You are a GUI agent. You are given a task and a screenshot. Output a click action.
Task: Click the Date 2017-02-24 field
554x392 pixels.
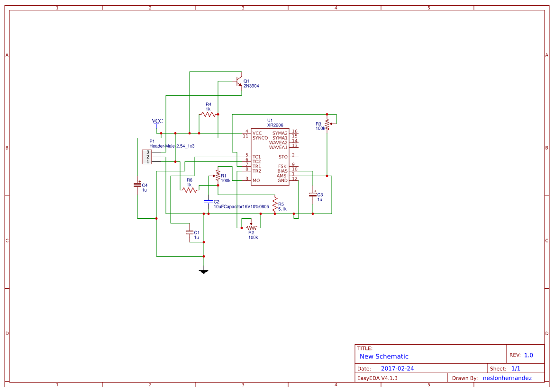tap(398, 368)
